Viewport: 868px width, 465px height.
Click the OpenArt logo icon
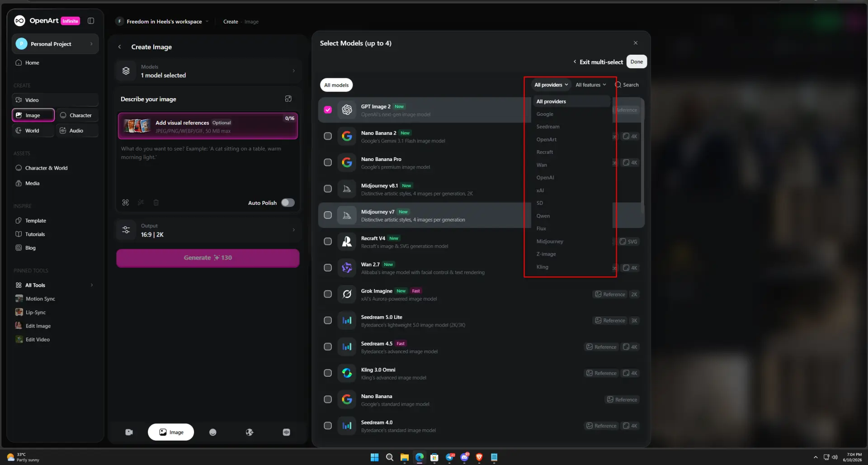pos(19,21)
